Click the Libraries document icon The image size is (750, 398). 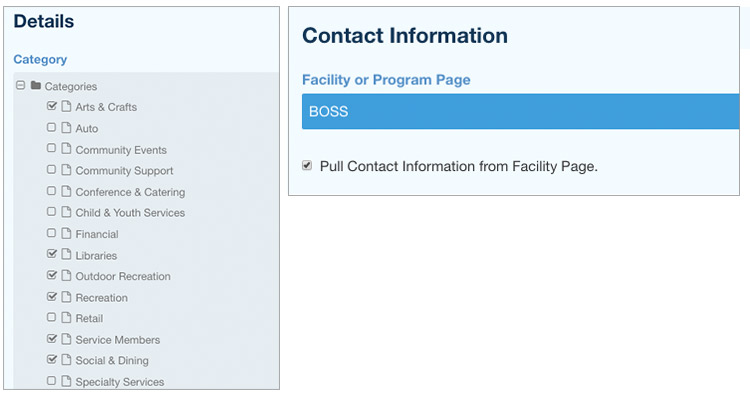(66, 254)
